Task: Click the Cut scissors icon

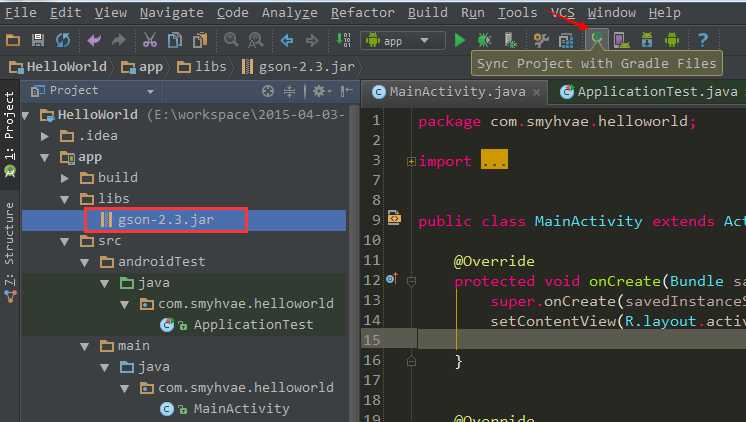Action: pyautogui.click(x=150, y=40)
